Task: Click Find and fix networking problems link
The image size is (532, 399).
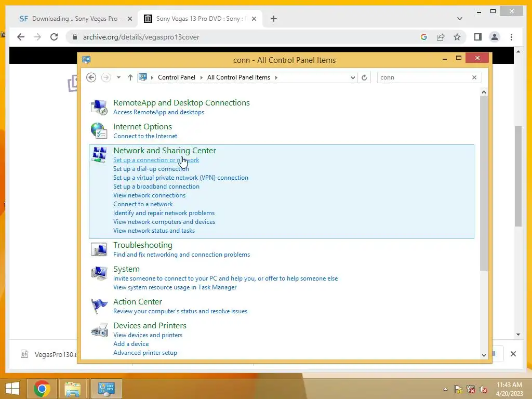Action: (x=181, y=255)
